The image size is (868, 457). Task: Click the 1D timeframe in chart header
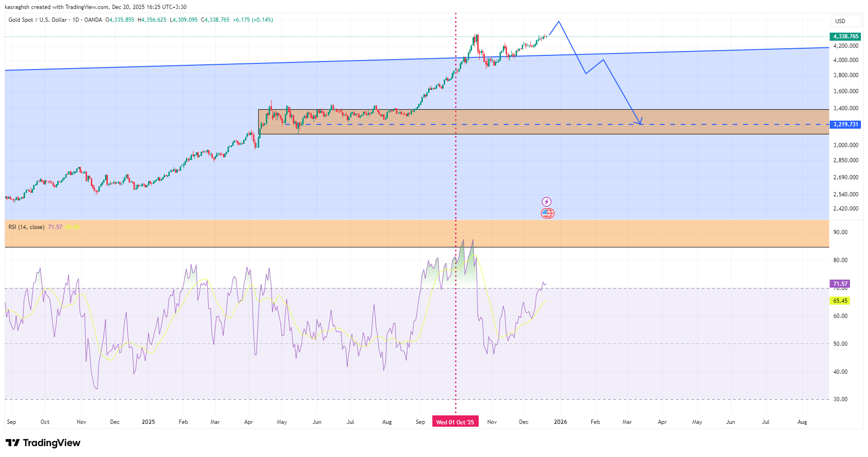click(76, 20)
